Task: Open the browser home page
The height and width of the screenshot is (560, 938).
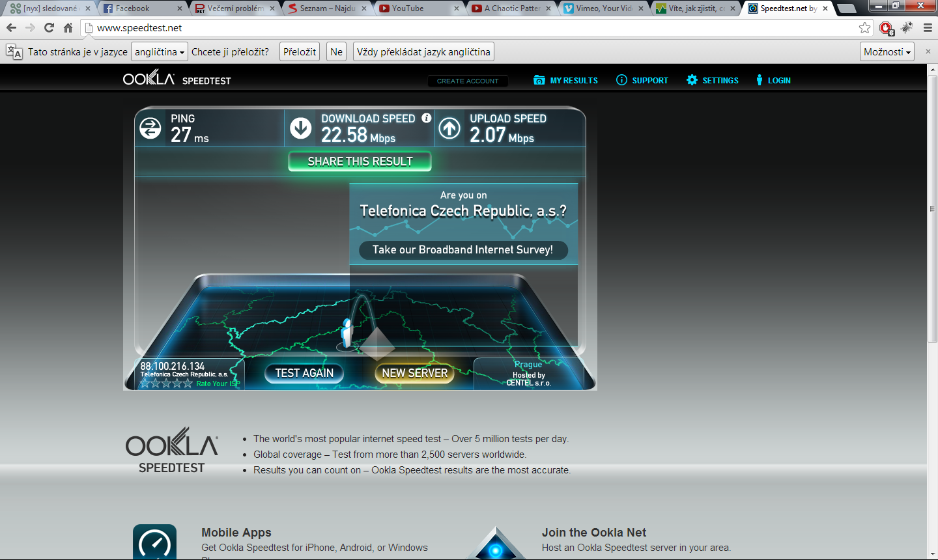Action: [x=68, y=27]
